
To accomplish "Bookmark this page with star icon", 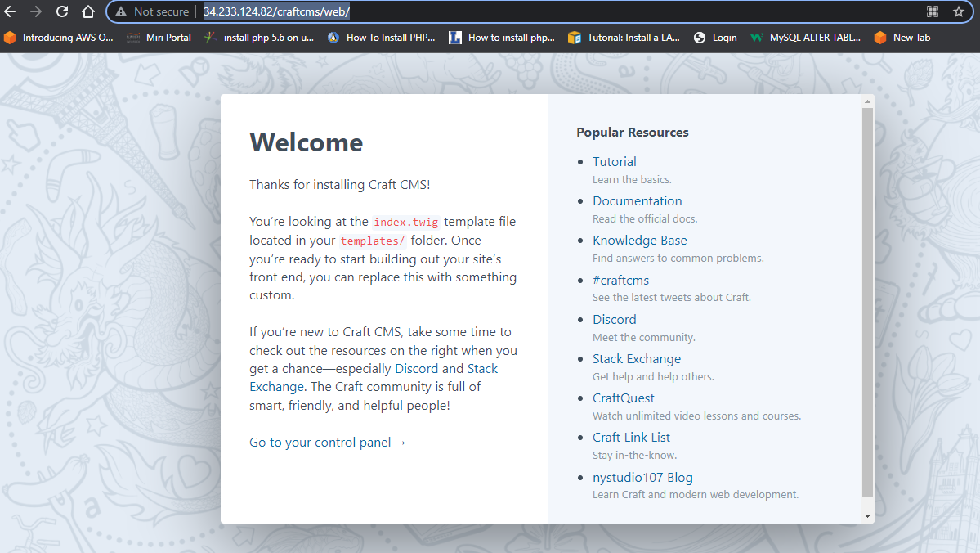I will pos(959,11).
